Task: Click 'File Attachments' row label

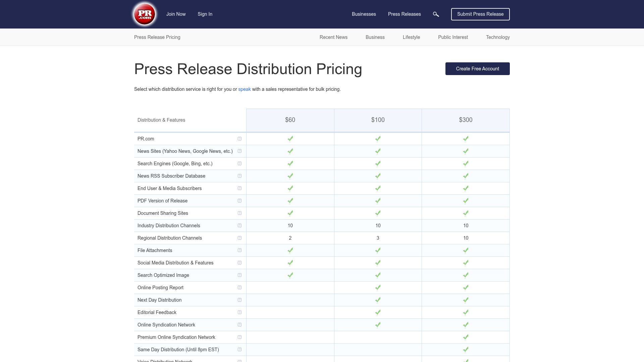Action: (x=155, y=250)
